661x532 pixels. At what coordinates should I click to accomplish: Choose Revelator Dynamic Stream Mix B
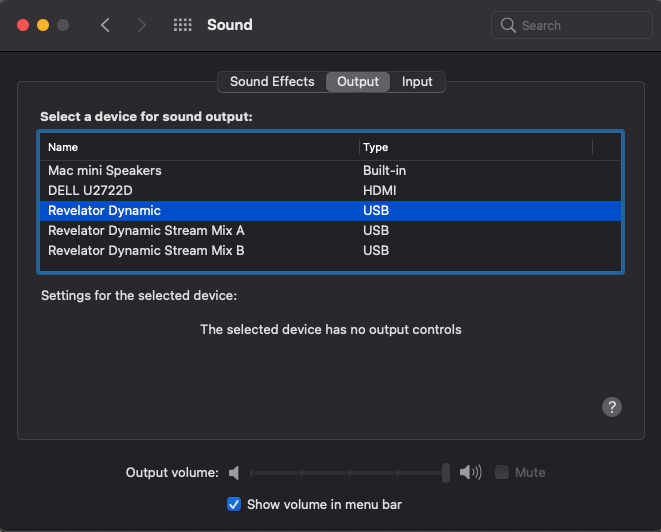(x=330, y=250)
